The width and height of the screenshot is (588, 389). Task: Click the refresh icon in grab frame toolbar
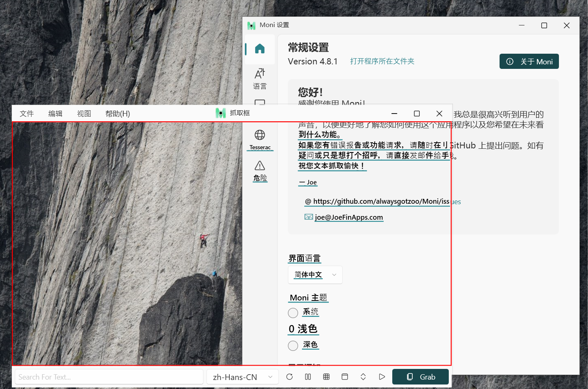289,377
